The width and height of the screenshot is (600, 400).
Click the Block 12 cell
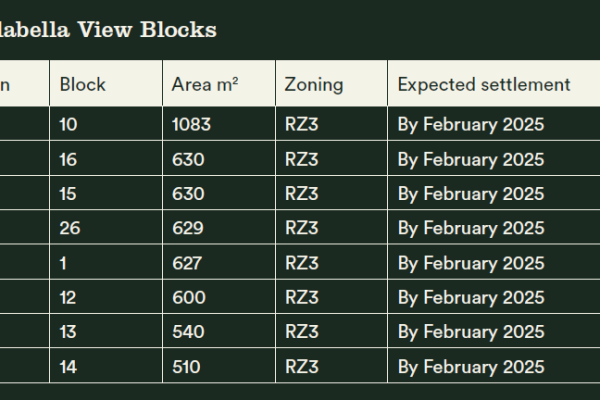coord(69,298)
